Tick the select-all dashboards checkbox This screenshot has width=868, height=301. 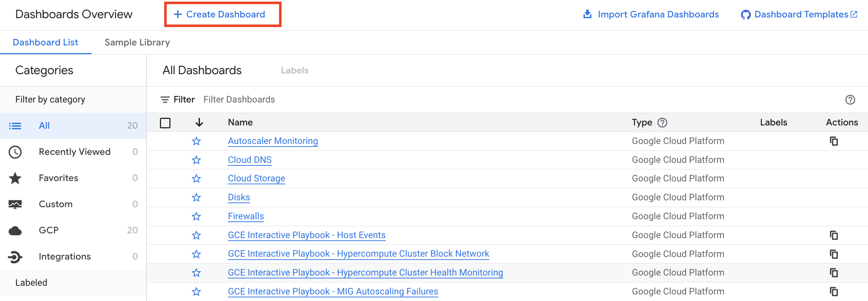tap(165, 123)
